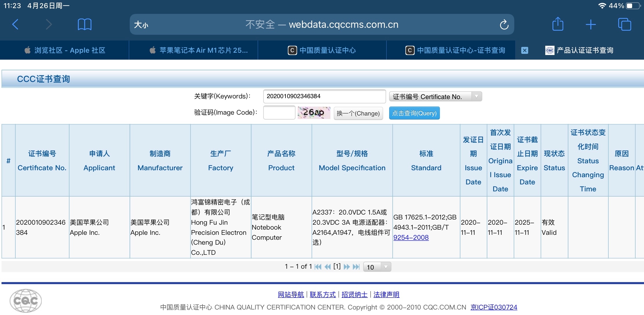Close the current tab with X icon
644x315 pixels.
point(525,50)
